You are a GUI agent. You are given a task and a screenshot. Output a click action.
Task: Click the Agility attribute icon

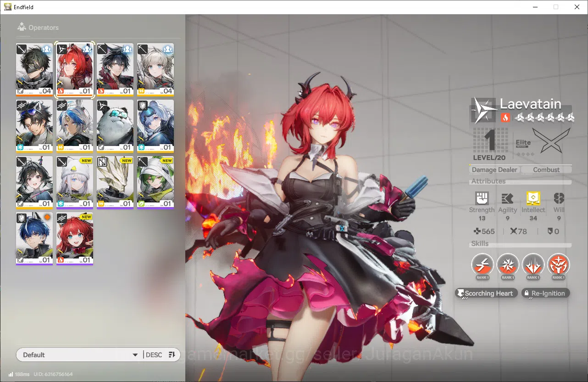(507, 198)
